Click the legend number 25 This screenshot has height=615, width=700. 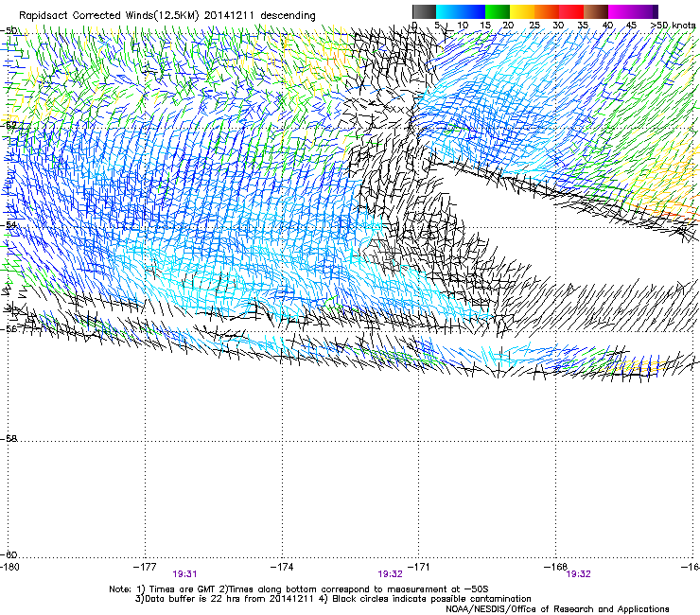click(x=534, y=25)
